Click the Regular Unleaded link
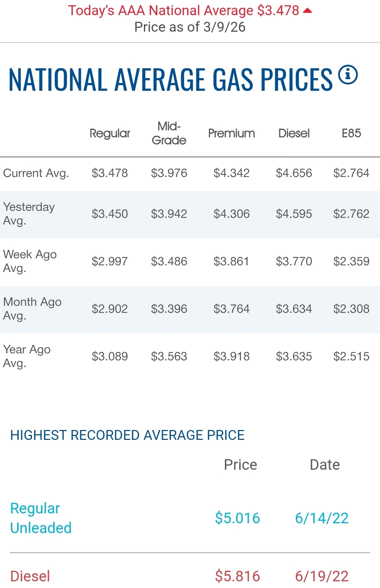Viewport: 380px width, 588px height. click(41, 518)
